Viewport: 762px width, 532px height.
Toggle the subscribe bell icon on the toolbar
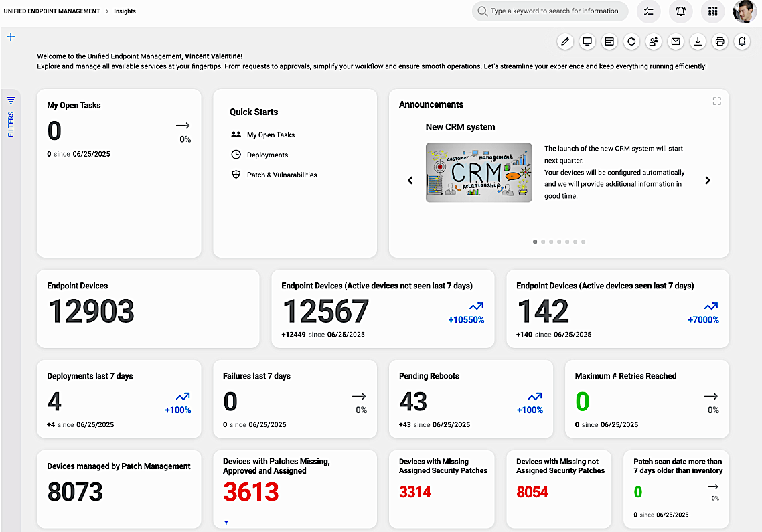click(742, 41)
